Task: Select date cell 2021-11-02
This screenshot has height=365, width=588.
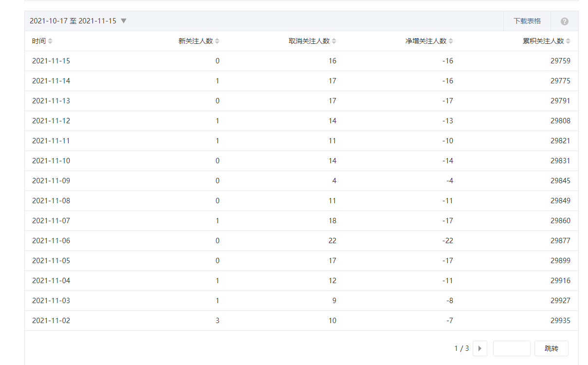Action: 51,321
